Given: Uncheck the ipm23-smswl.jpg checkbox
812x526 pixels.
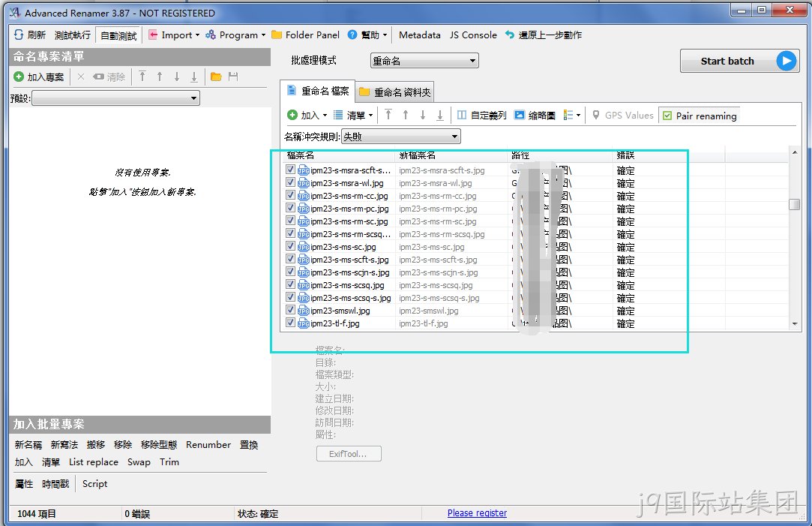Looking at the screenshot, I should tap(290, 310).
